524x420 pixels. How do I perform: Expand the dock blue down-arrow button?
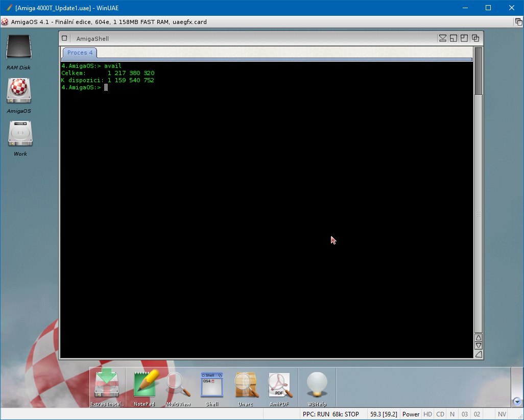tap(517, 402)
